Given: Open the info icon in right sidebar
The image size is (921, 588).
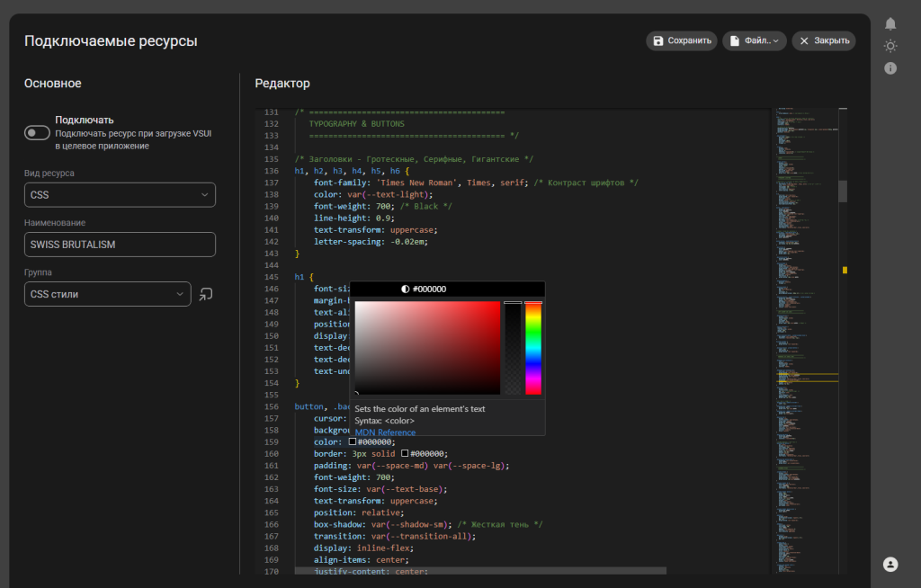Looking at the screenshot, I should coord(890,68).
